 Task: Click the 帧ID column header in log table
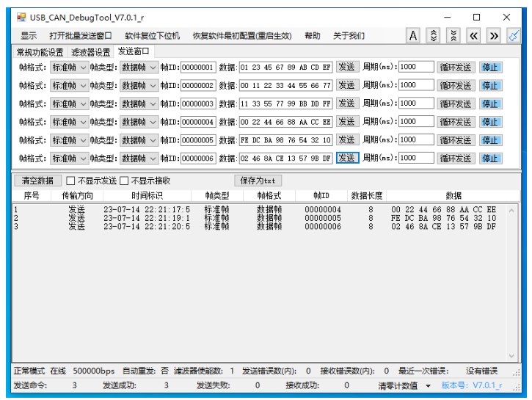coord(321,196)
